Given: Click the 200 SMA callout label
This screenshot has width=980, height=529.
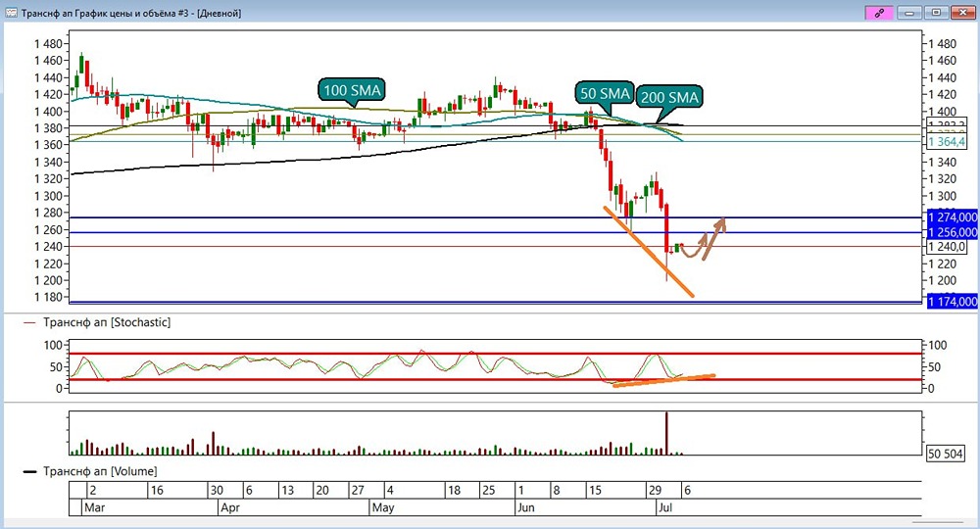Looking at the screenshot, I should [668, 97].
